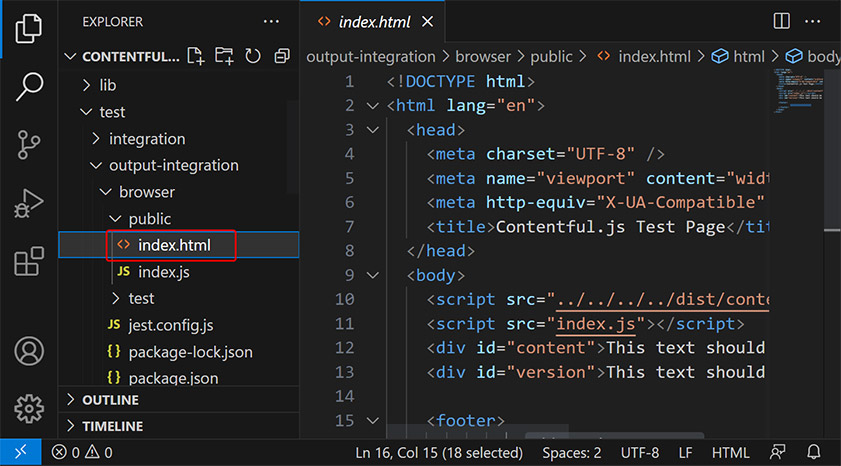
Task: Click the code minimap preview
Action: [798, 90]
